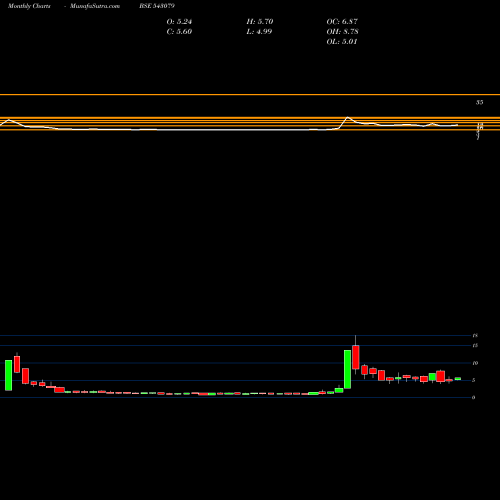Click the "Monthly Charts" title text
Viewport: 500px width, 500px height.
click(29, 6)
